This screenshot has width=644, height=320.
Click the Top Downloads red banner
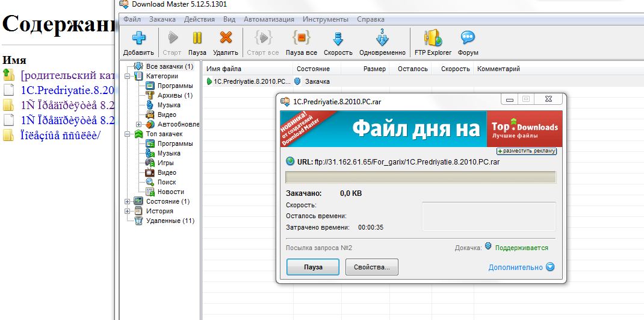524,129
